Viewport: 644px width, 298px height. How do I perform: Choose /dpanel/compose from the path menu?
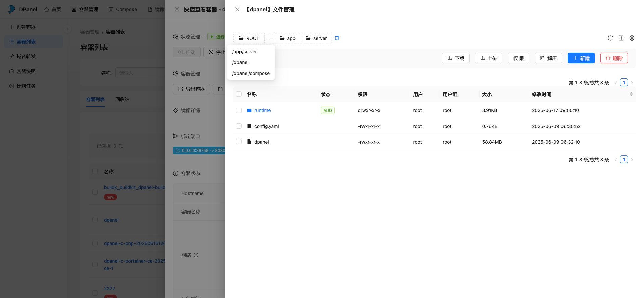pos(251,73)
